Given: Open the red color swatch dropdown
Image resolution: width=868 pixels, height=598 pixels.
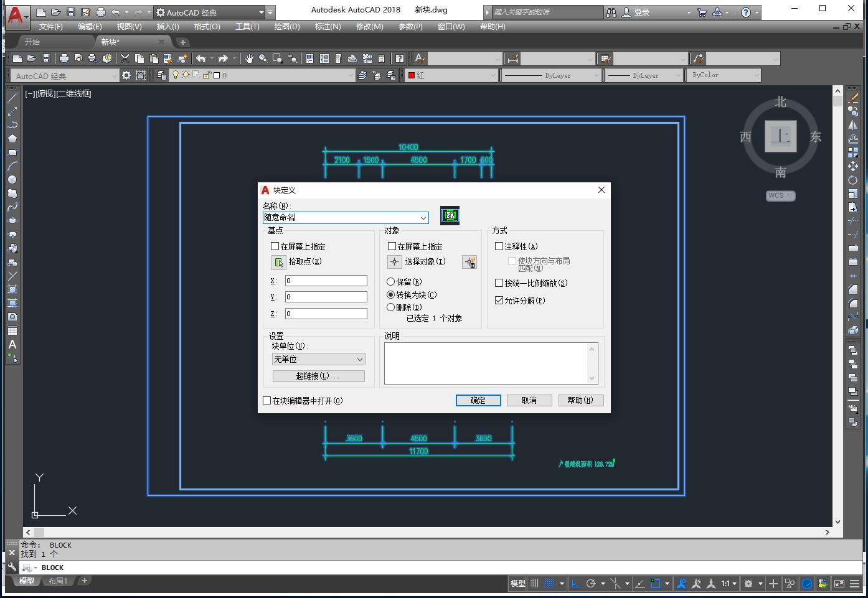Looking at the screenshot, I should [x=451, y=75].
